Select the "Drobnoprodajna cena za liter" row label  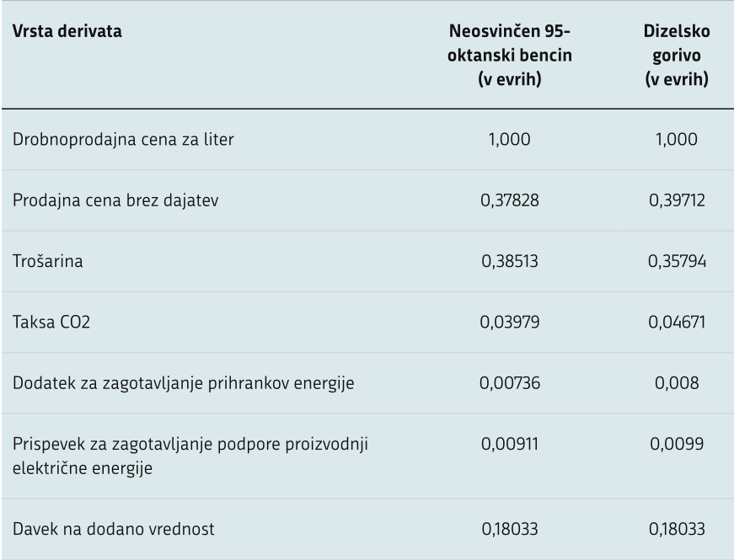122,139
